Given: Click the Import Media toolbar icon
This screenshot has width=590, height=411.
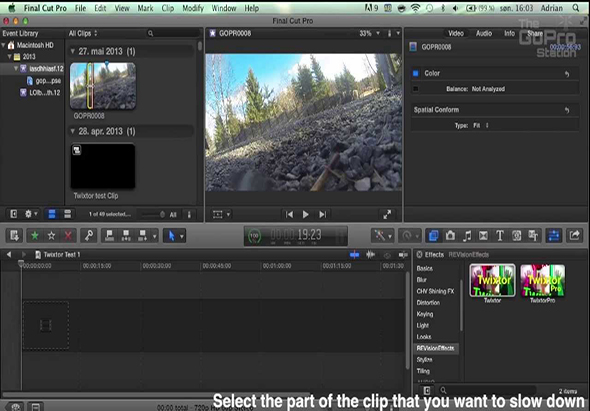Looking at the screenshot, I should (x=14, y=236).
